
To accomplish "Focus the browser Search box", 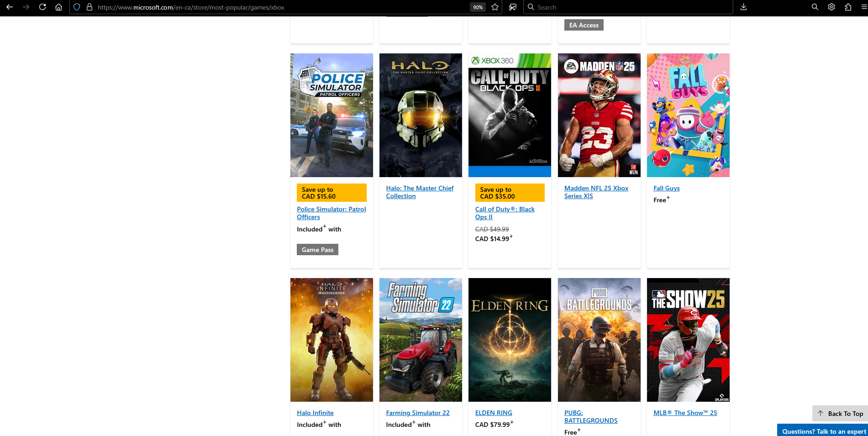I will (628, 7).
